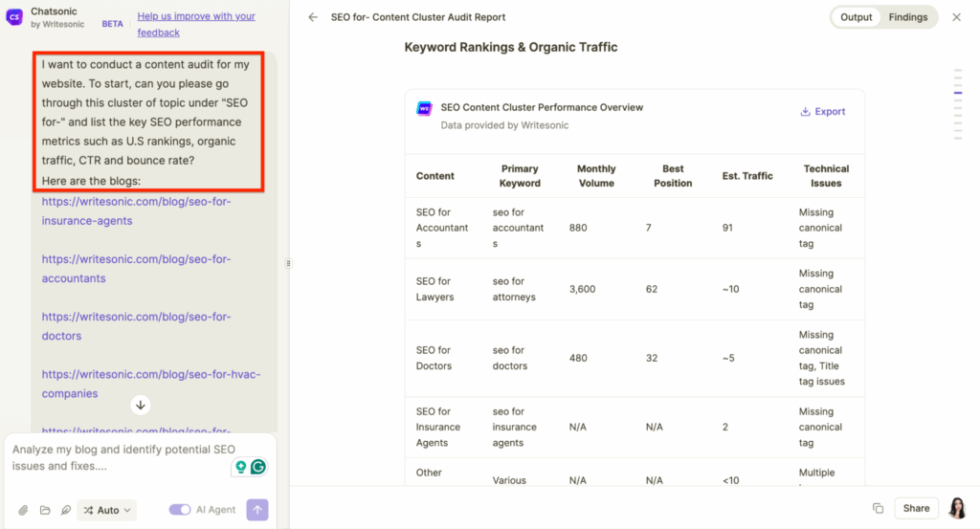Click the chat message input field
This screenshot has height=529, width=980.
120,457
